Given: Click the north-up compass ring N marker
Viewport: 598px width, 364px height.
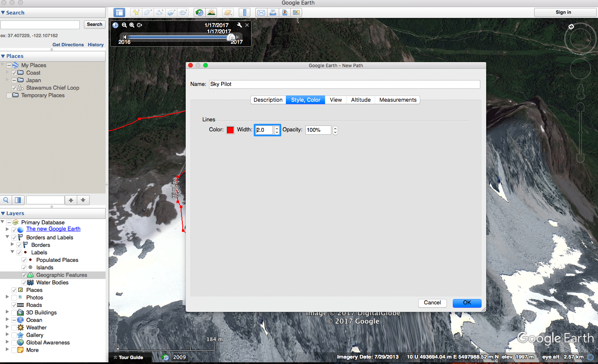Looking at the screenshot, I should click(571, 27).
